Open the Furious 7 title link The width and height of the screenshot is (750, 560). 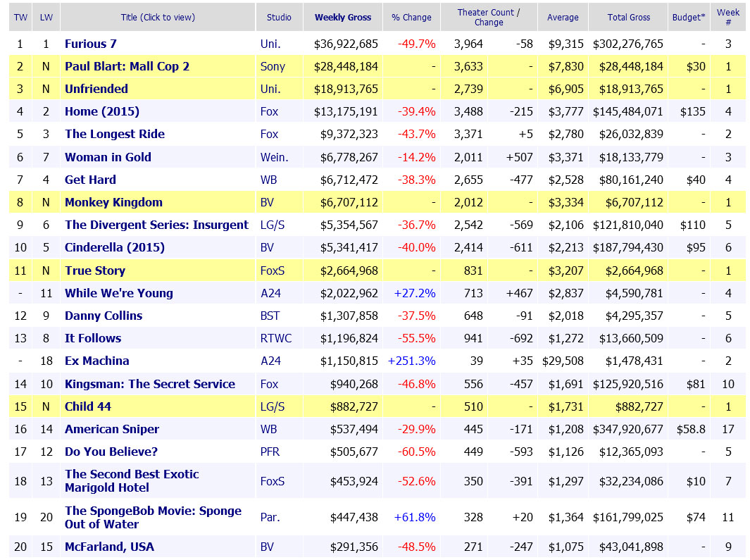[x=90, y=44]
